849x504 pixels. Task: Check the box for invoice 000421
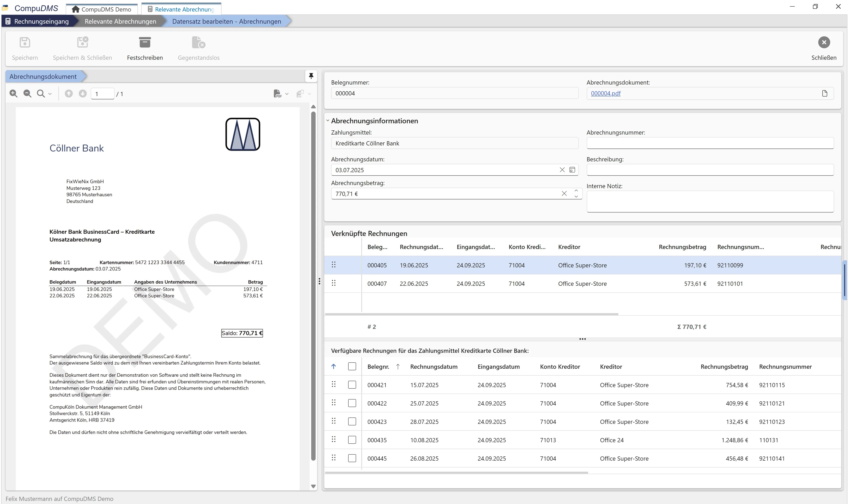tap(352, 385)
